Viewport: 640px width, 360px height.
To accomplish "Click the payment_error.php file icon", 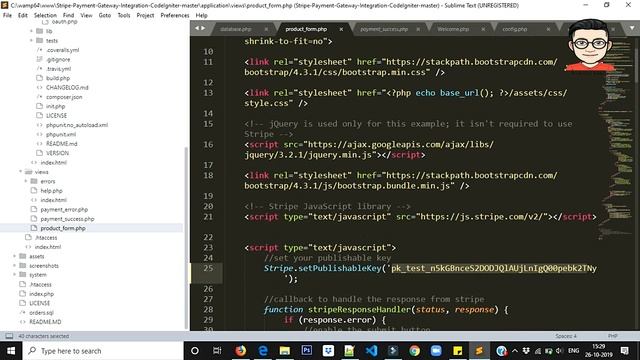I will [34, 209].
